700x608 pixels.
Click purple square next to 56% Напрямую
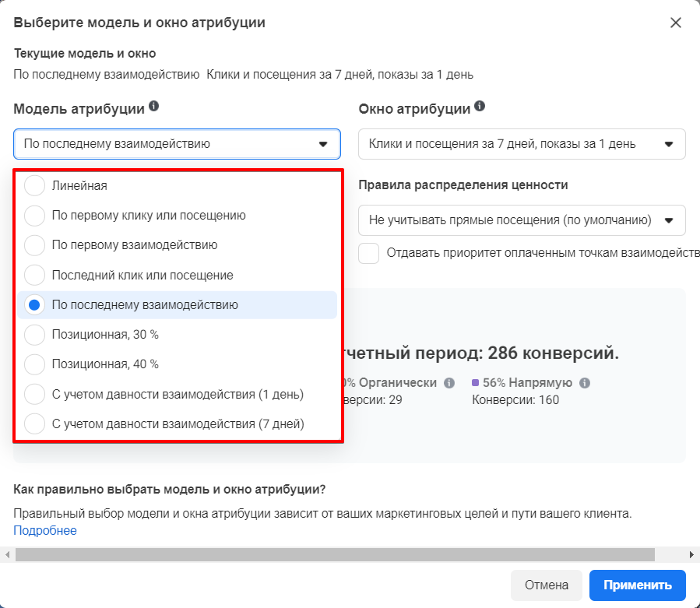tap(476, 383)
